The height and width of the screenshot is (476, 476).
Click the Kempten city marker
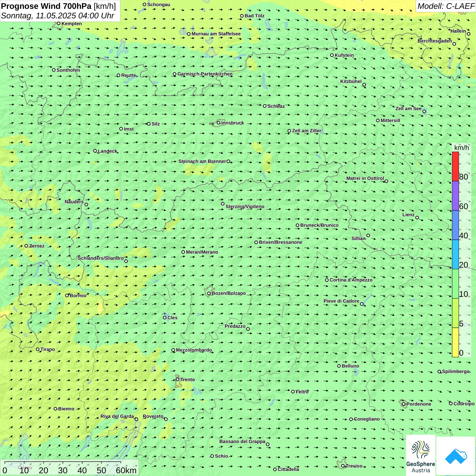coord(58,23)
